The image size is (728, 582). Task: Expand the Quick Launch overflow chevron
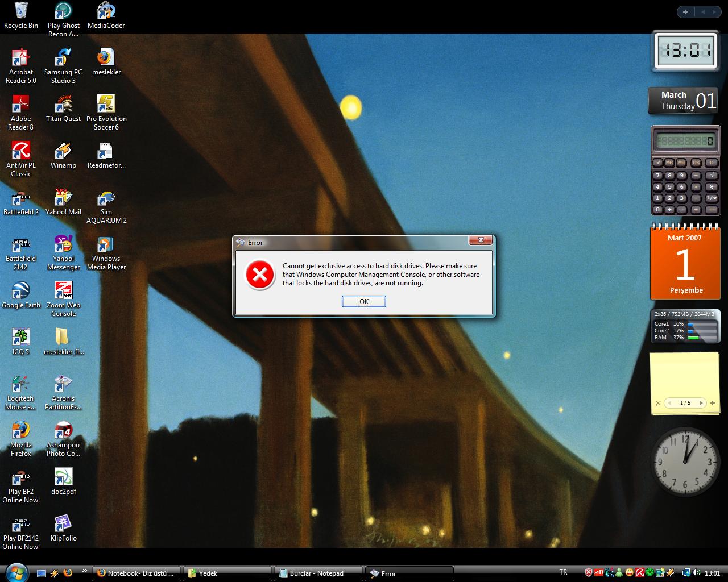click(85, 571)
